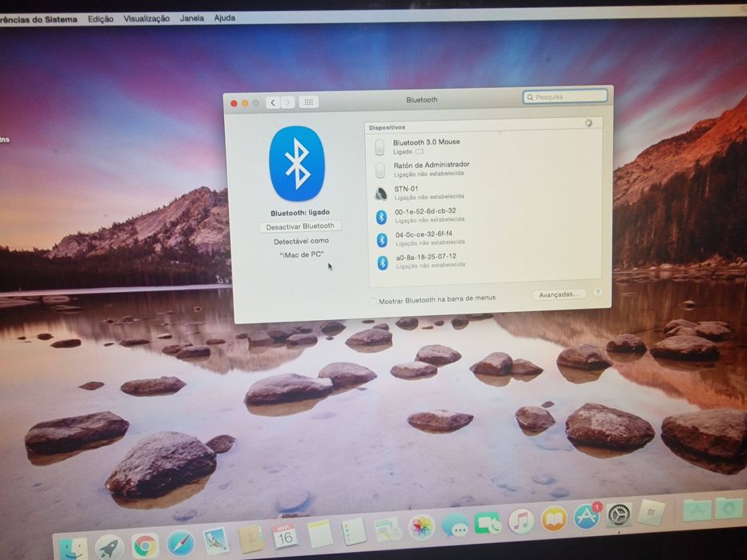
Task: Click speaker icon beside STN-01
Action: click(380, 194)
